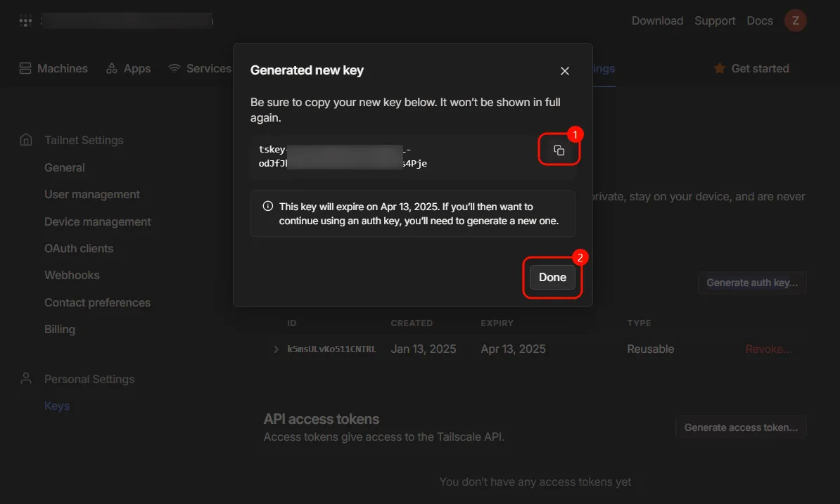Expand the k5msULvKo511CNTRL key row
The width and height of the screenshot is (840, 504).
[276, 349]
